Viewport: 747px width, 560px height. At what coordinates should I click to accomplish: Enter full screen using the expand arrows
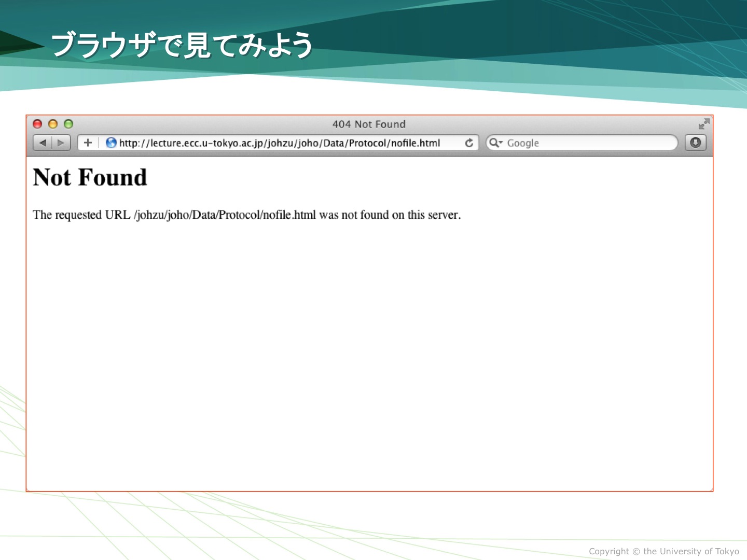click(x=703, y=124)
